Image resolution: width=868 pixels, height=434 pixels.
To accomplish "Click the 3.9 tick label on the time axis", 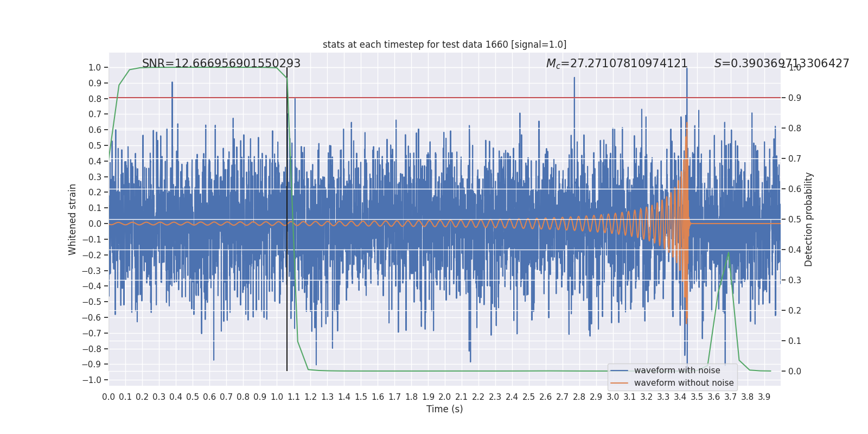I will [x=764, y=397].
